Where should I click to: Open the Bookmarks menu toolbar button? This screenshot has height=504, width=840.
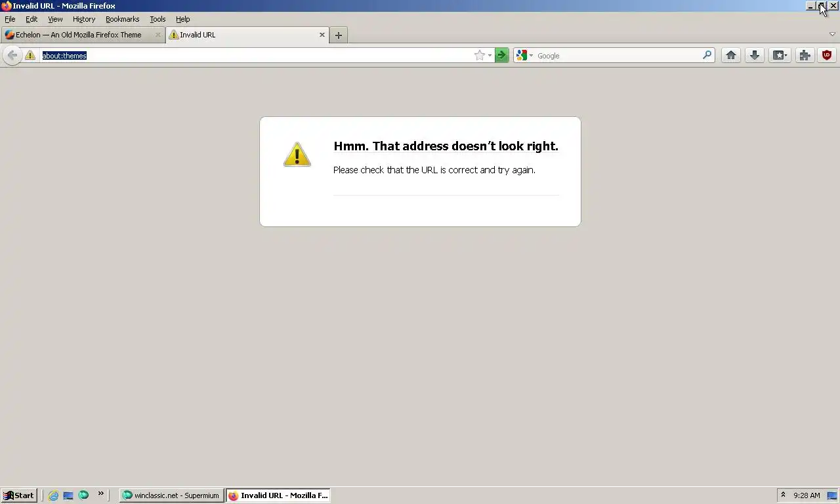pyautogui.click(x=780, y=55)
